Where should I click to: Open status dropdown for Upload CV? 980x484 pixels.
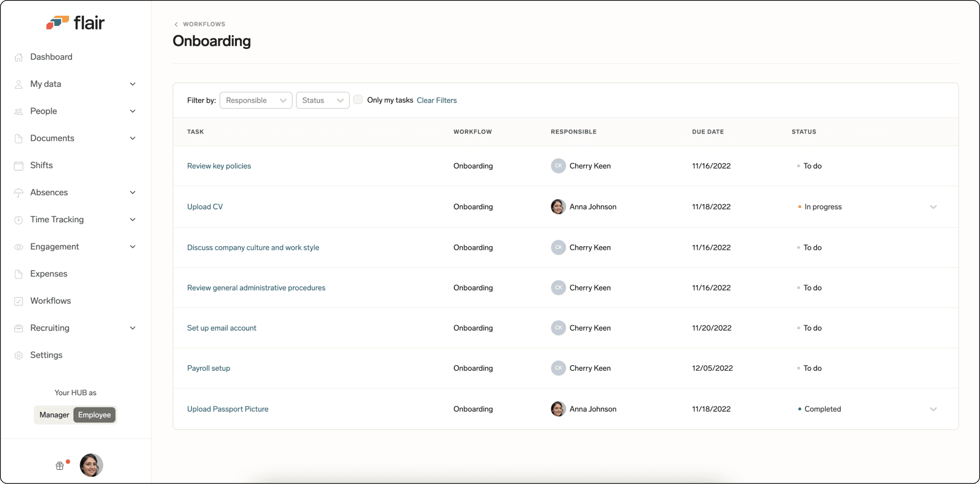[933, 207]
